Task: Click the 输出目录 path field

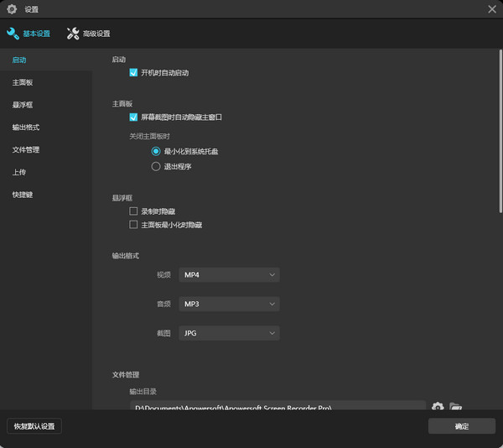Action: point(277,407)
